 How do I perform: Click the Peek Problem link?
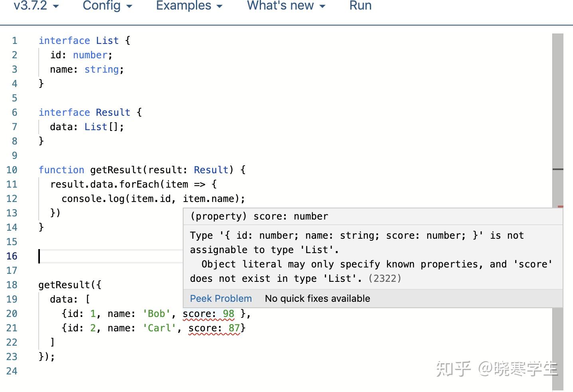pyautogui.click(x=221, y=299)
